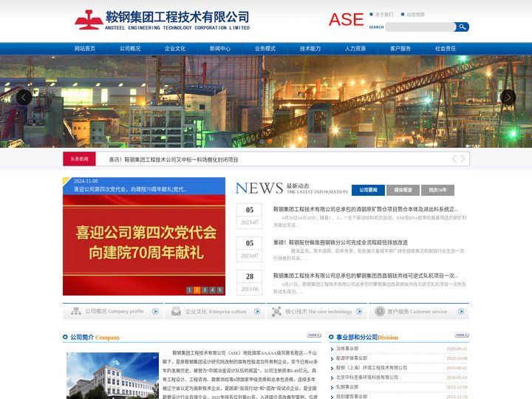Click the clock icon for Customer service
The image size is (532, 399).
(x=380, y=311)
